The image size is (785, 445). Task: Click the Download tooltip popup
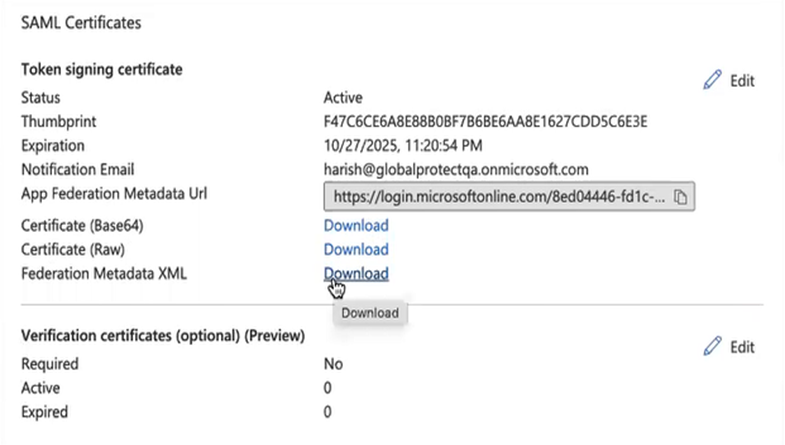[x=369, y=313]
